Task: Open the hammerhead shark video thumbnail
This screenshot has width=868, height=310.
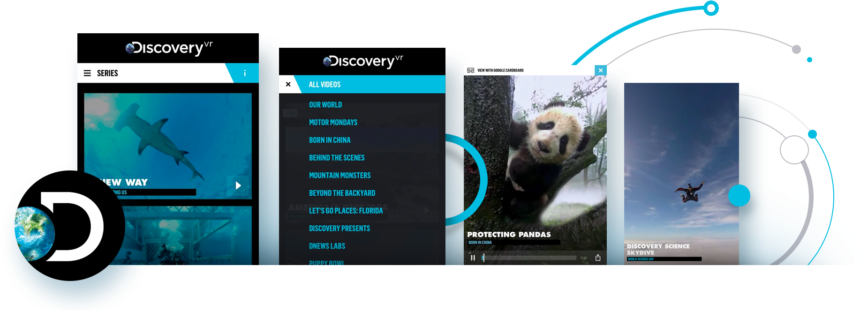Action: [x=168, y=146]
